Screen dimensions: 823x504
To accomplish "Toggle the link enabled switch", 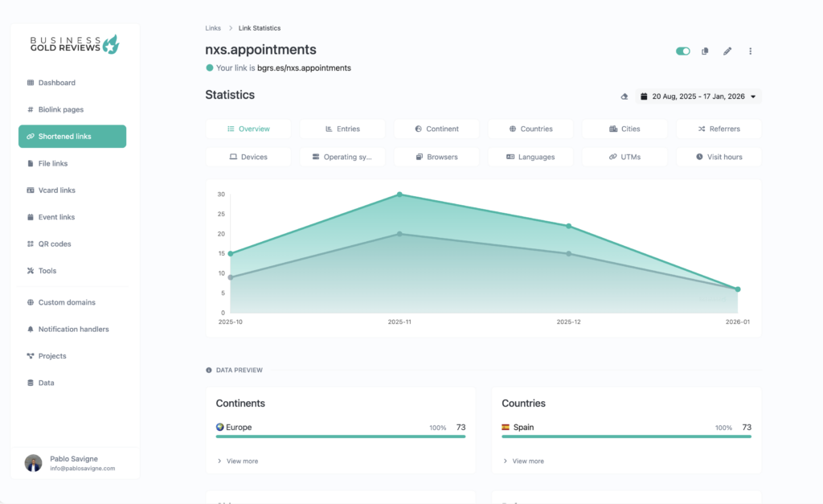I will [x=683, y=51].
